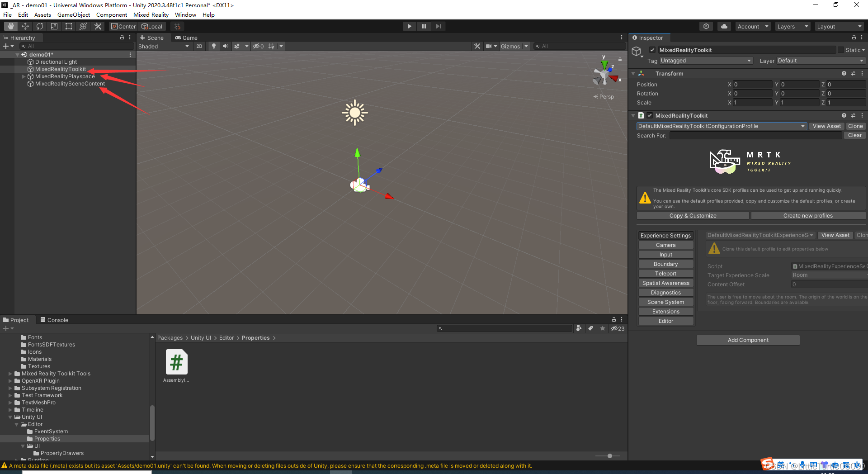The height and width of the screenshot is (474, 868).
Task: Open the scene camera settings icon
Action: 489,46
